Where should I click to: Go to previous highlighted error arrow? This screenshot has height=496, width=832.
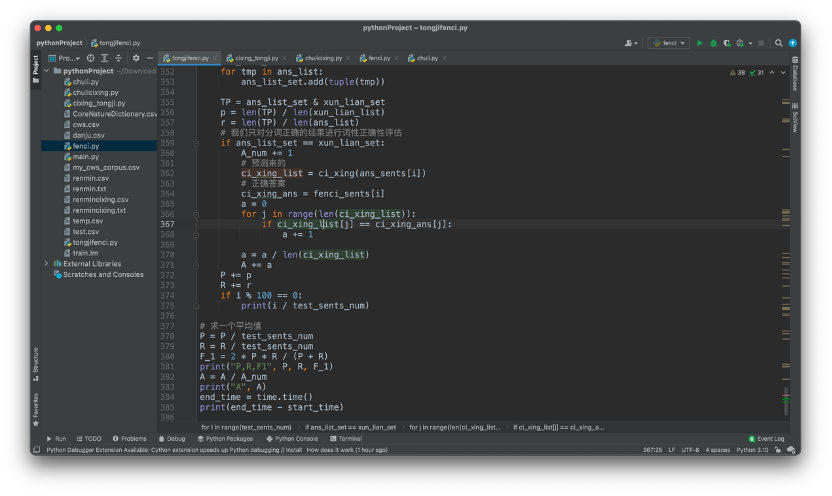(x=772, y=73)
